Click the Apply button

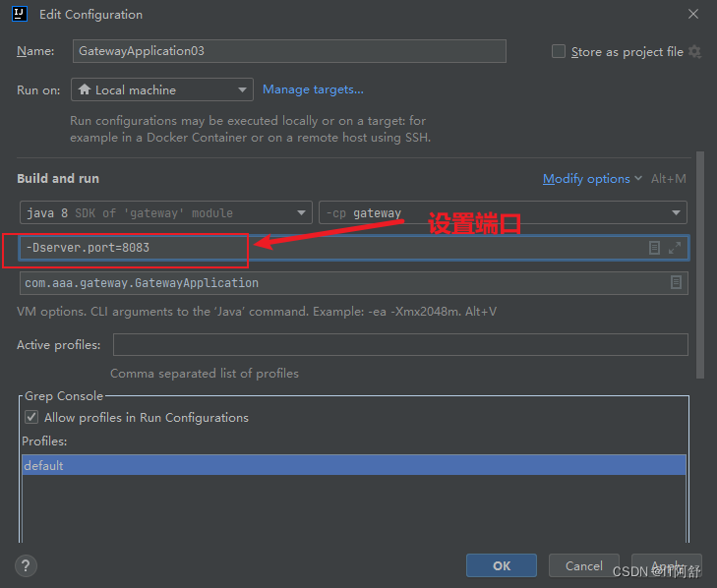pyautogui.click(x=667, y=565)
